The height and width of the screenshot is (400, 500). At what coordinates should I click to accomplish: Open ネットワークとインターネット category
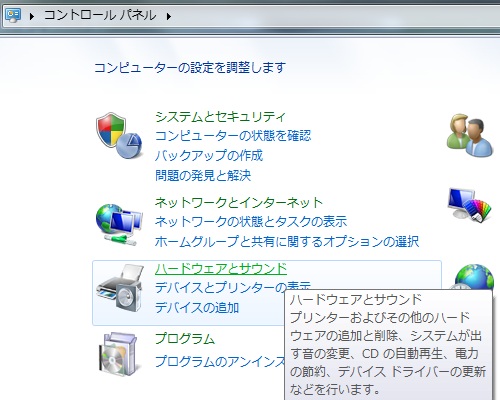[x=239, y=202]
